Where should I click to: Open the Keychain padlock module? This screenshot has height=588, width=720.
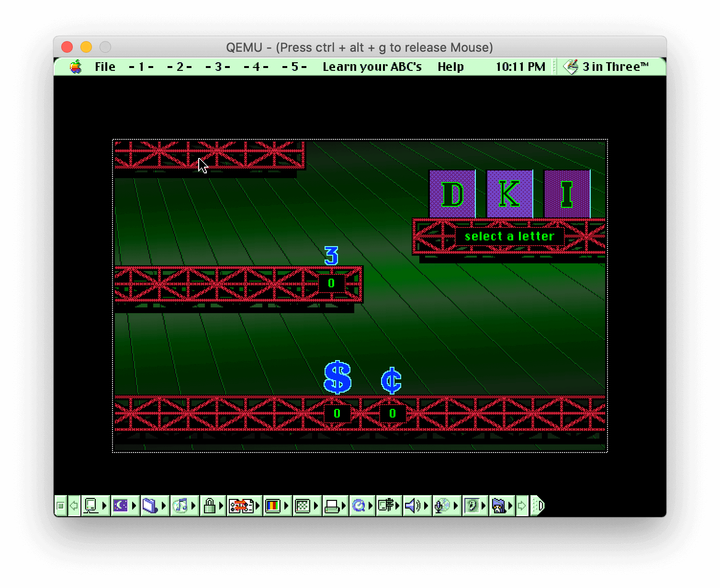213,506
